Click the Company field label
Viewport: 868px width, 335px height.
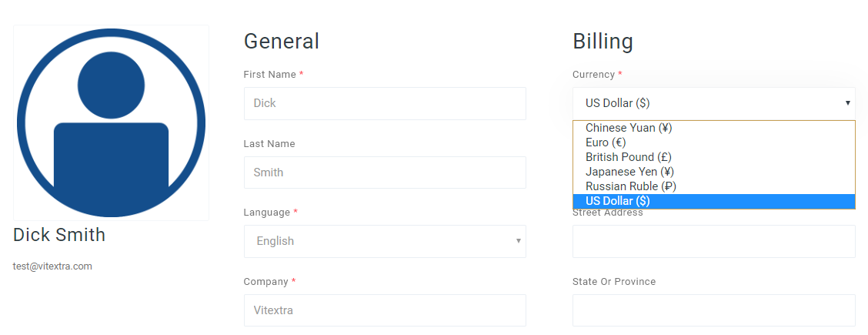[265, 282]
